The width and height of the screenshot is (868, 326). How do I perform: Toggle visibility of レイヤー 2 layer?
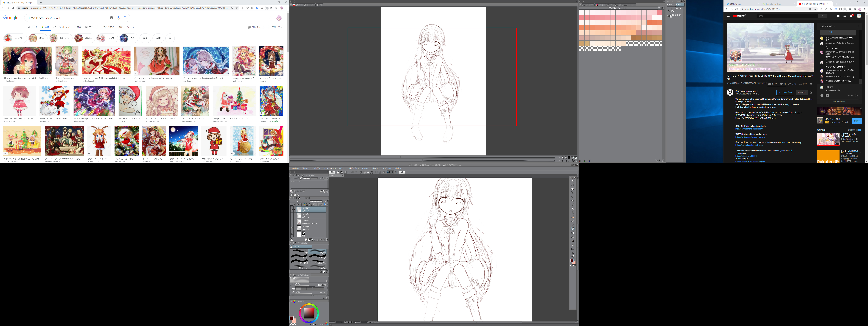point(292,210)
